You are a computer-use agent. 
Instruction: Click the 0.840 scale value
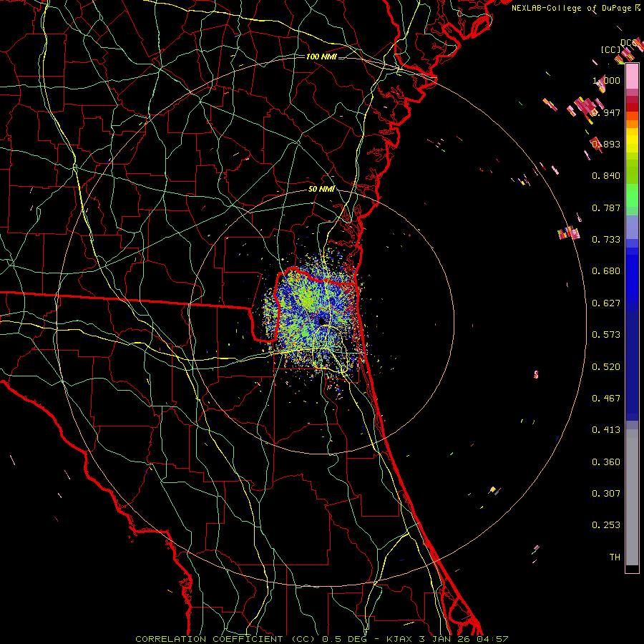[606, 176]
